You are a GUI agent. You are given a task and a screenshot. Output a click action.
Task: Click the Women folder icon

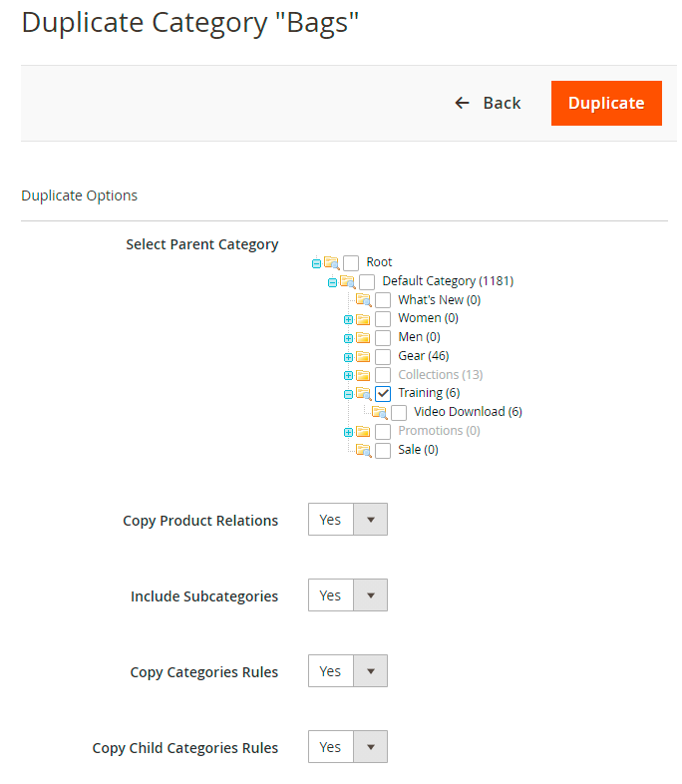pos(363,319)
